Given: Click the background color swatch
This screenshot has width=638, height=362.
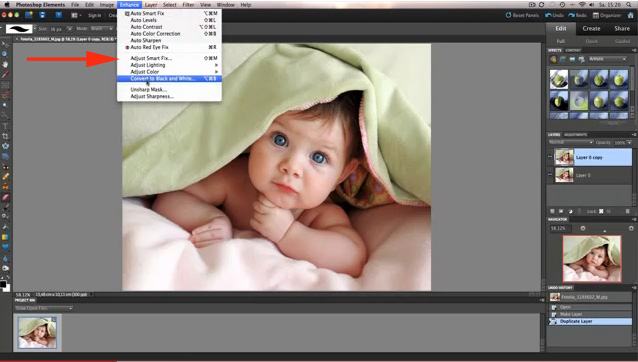Looking at the screenshot, I should tap(6, 287).
